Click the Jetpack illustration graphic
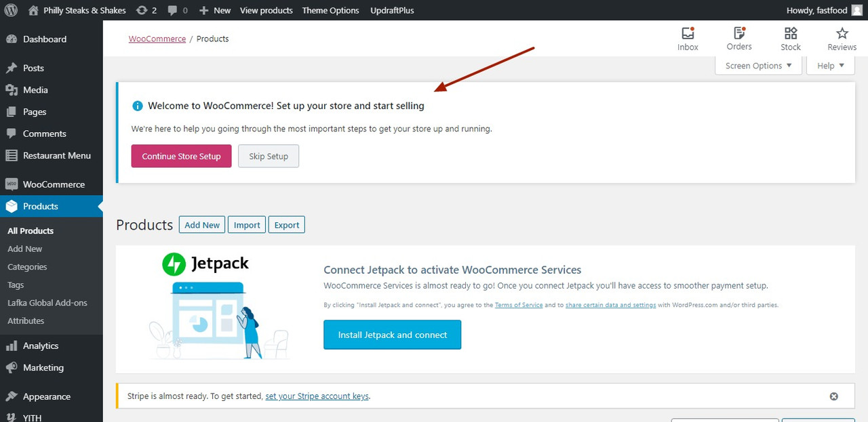The image size is (868, 422). click(x=218, y=320)
